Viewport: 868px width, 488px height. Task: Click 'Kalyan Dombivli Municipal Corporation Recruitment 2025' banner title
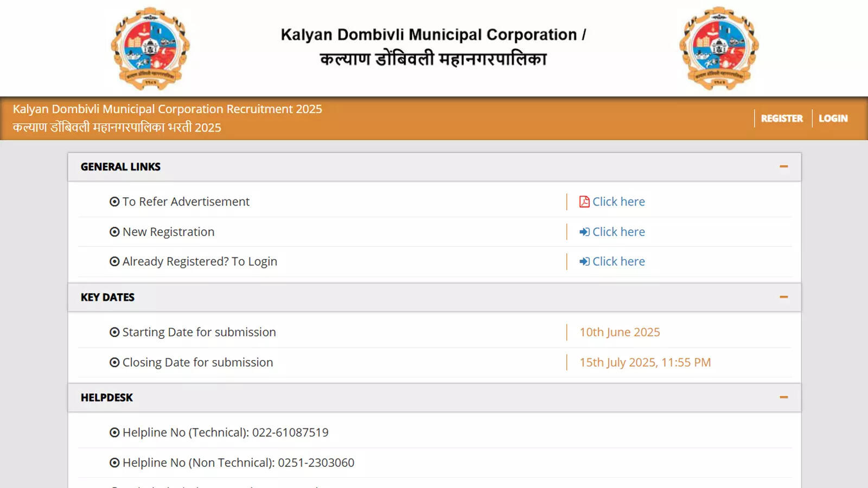pos(167,109)
